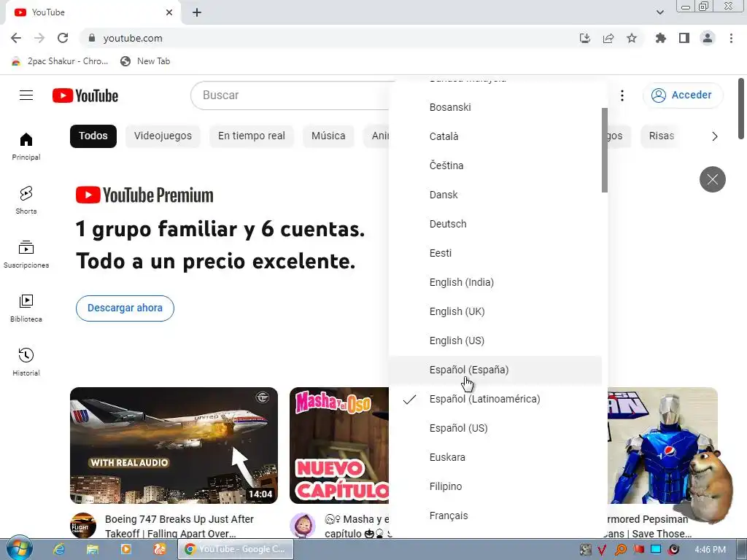747x560 pixels.
Task: Choose Bosanski language
Action: [x=495, y=107]
